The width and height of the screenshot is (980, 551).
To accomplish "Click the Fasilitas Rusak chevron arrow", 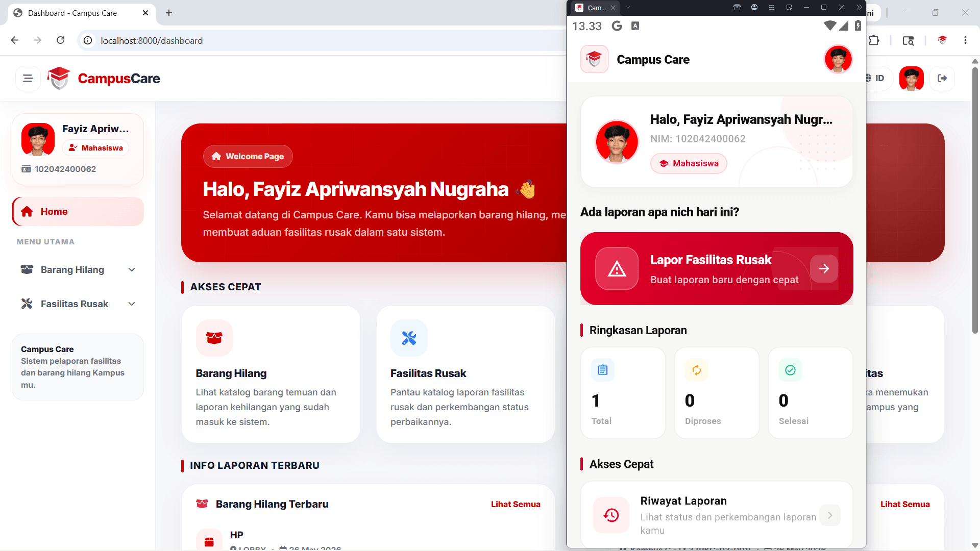I will pos(132,304).
